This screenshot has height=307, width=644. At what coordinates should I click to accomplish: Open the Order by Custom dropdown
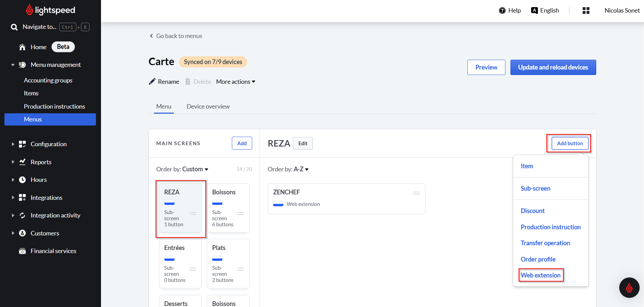182,169
